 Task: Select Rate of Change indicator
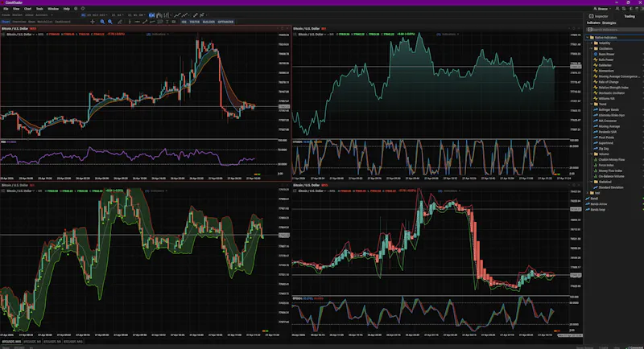click(x=609, y=82)
